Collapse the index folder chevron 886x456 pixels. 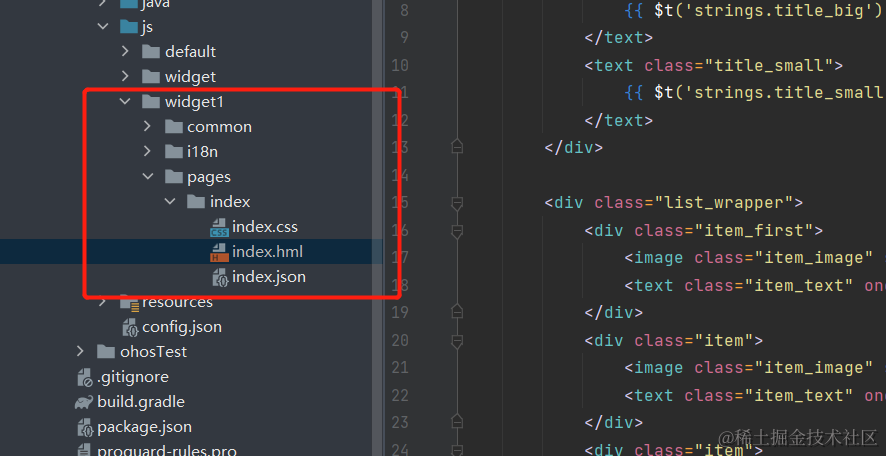pyautogui.click(x=170, y=201)
